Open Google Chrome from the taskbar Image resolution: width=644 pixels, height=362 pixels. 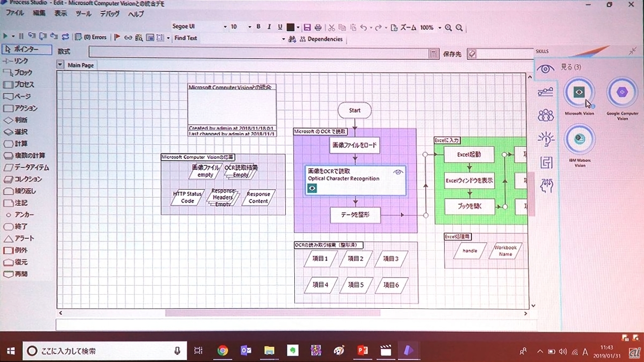223,350
